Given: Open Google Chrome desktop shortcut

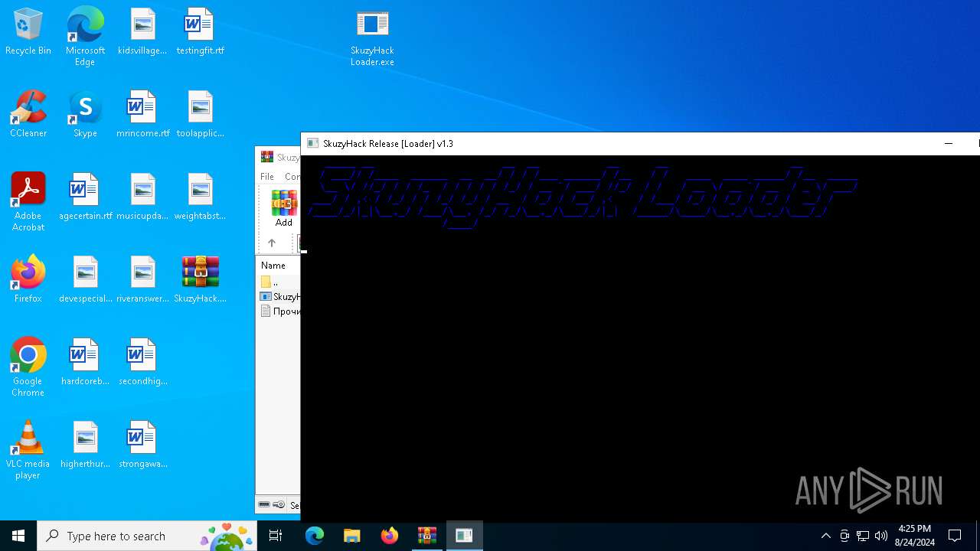Looking at the screenshot, I should pyautogui.click(x=28, y=367).
